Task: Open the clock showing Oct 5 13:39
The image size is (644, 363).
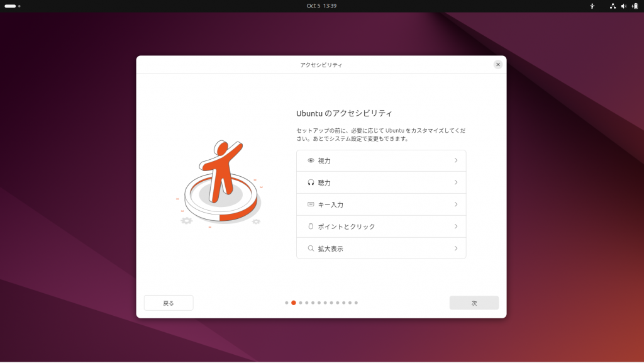Action: point(321,6)
